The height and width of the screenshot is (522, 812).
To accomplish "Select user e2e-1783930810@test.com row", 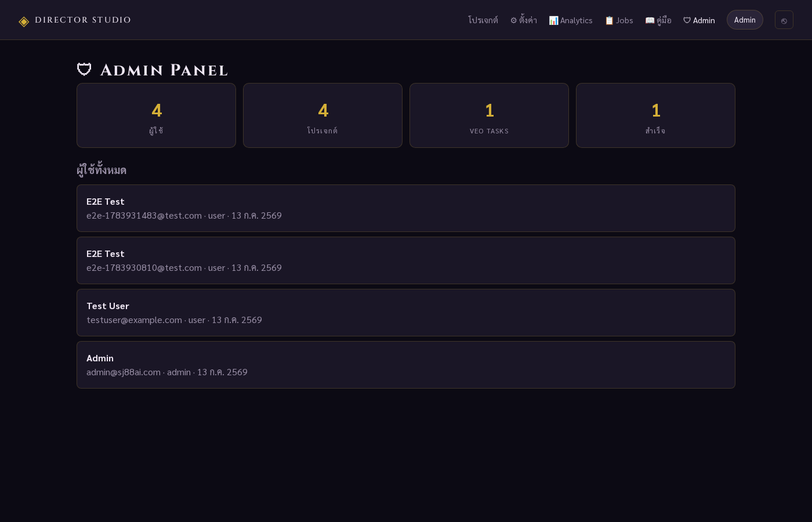I will click(406, 260).
